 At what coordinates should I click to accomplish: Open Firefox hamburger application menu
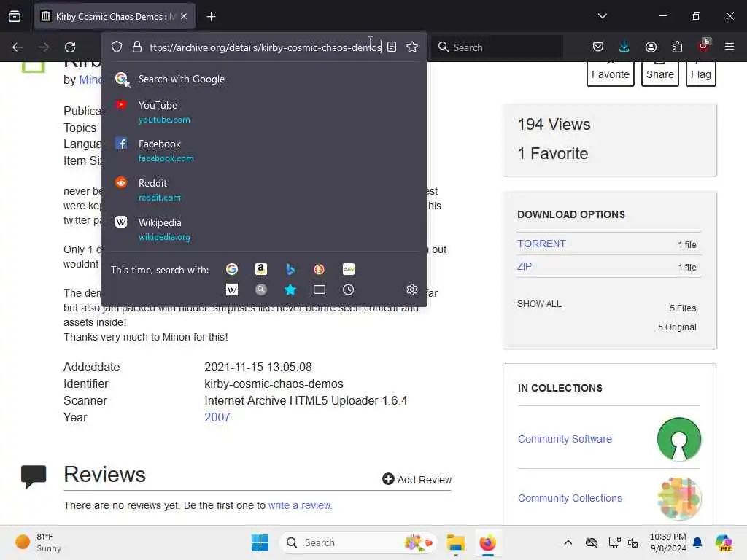(729, 47)
